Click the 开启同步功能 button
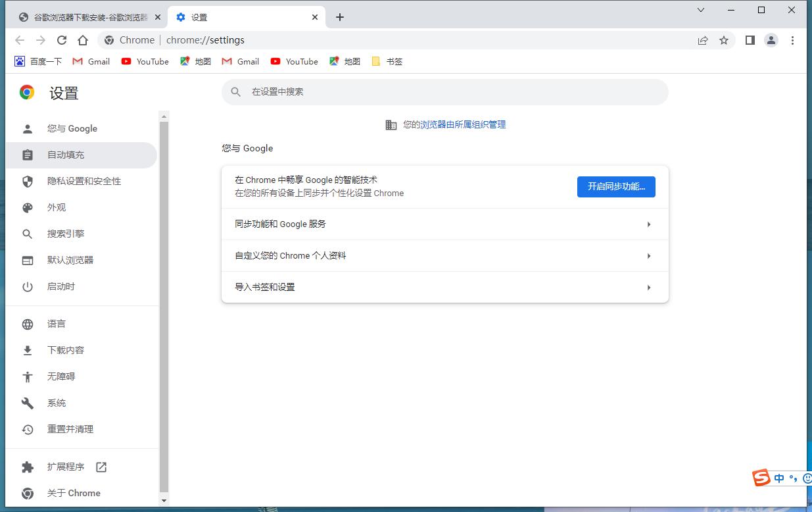 point(615,187)
